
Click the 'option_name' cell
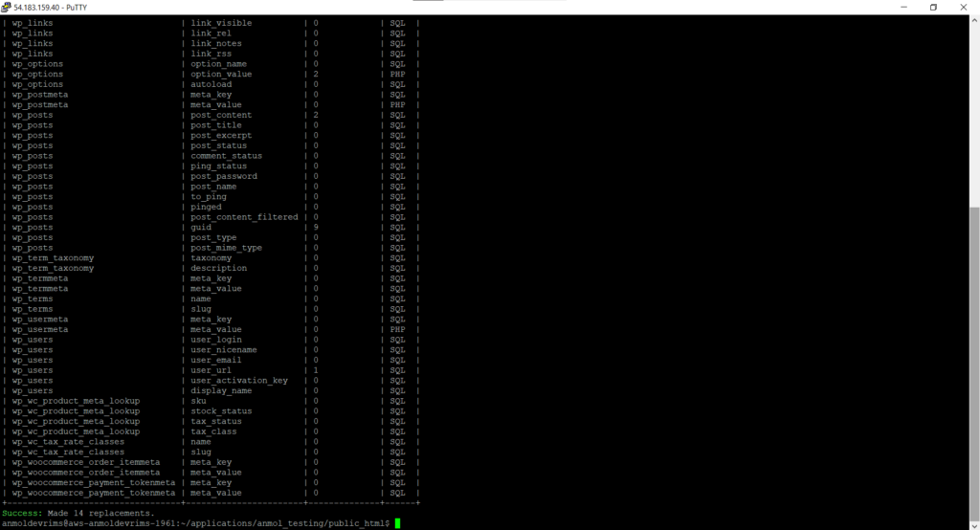tap(219, 64)
